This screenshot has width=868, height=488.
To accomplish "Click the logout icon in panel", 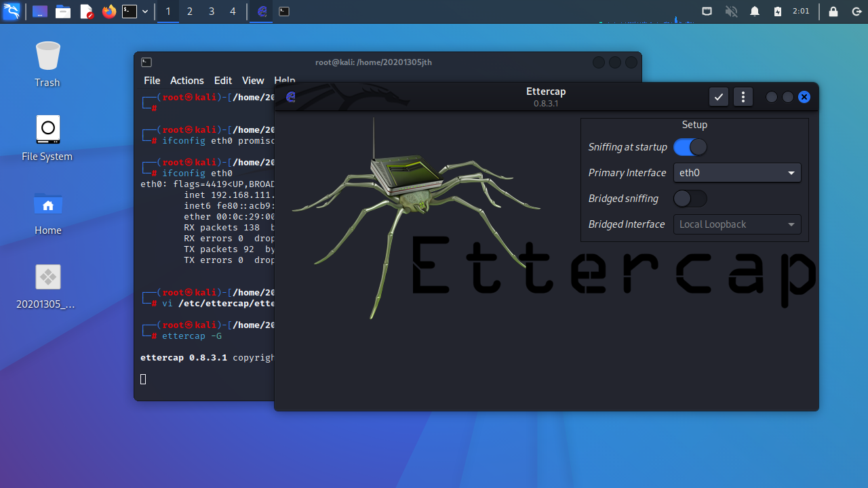I will [856, 11].
